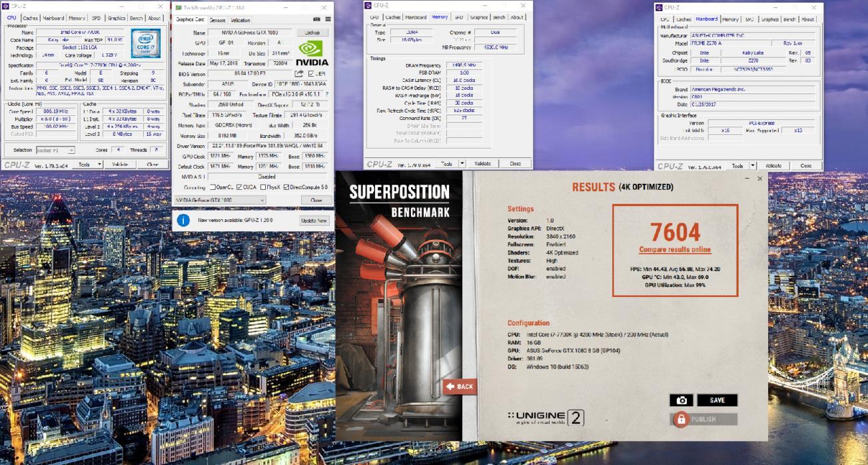Click Validate in CPU-Z Mainboard window
Viewport: 868px width, 465px height.
click(x=773, y=165)
